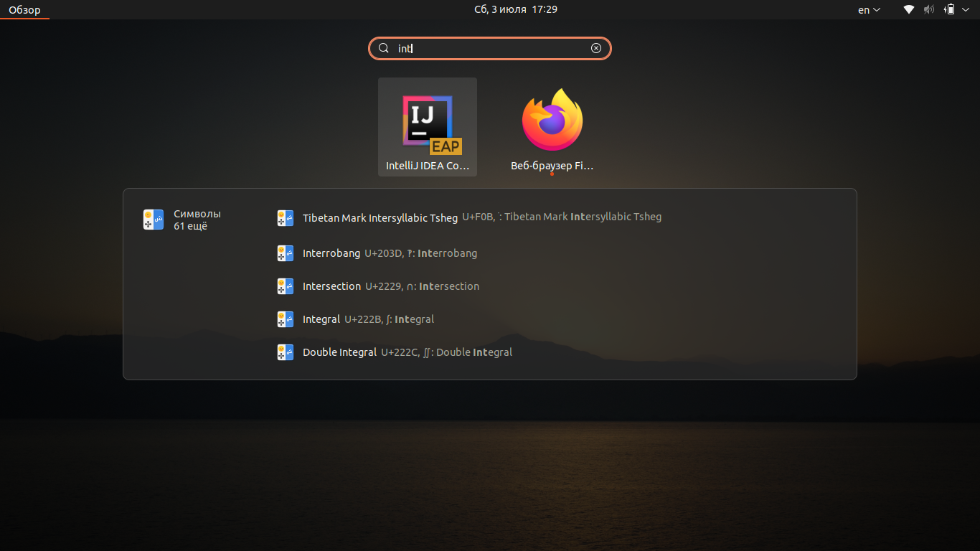Click the icon beside Double Integral row
980x551 pixels.
point(286,352)
